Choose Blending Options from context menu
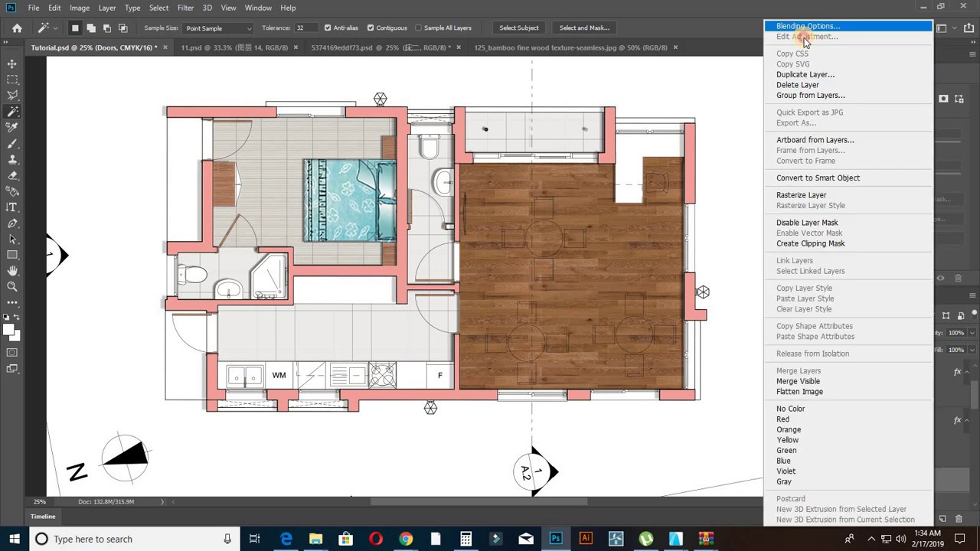Viewport: 980px width, 551px height. point(848,26)
